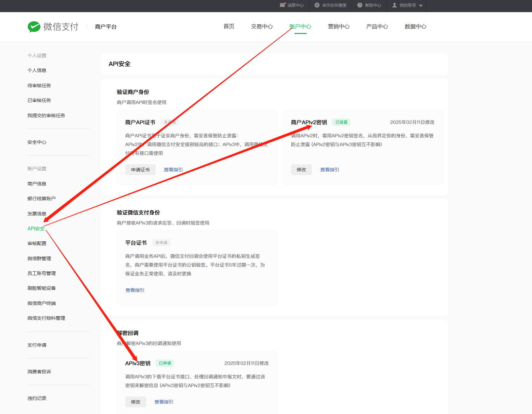532x414 pixels.
Task: Open 发票信息 sidebar item
Action: 37,214
